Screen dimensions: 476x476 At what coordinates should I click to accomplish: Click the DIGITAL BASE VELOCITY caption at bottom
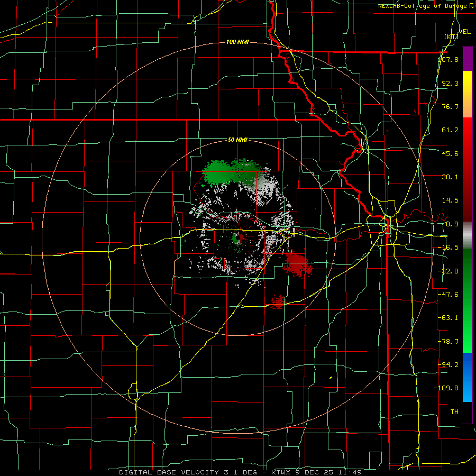[x=241, y=472]
